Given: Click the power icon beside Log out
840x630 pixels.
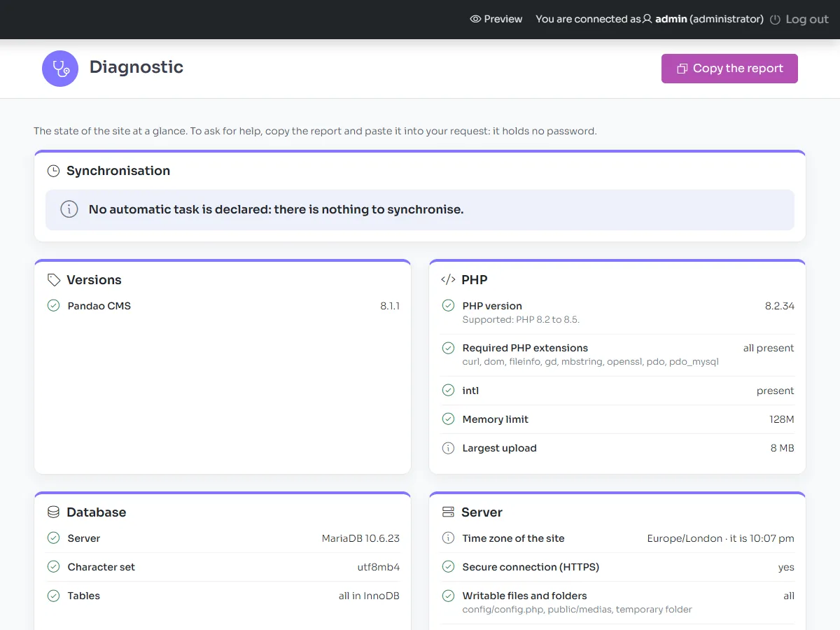Looking at the screenshot, I should pyautogui.click(x=775, y=20).
